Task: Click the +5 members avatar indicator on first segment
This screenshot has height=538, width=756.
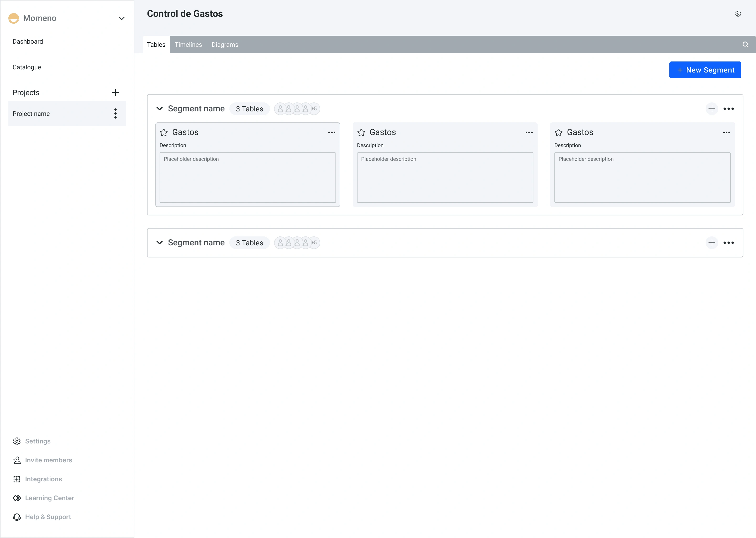Action: (314, 108)
